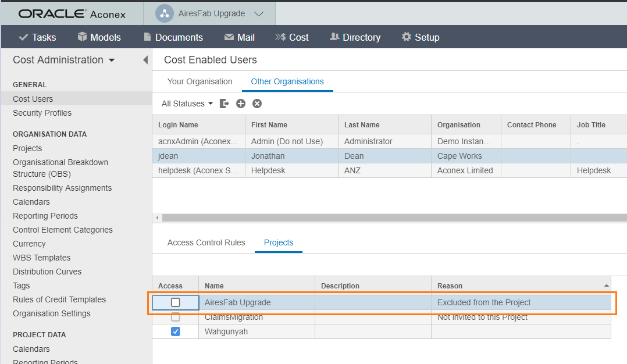Uncheck the Wahgunyah access checkbox
The width and height of the screenshot is (627, 364).
click(176, 331)
